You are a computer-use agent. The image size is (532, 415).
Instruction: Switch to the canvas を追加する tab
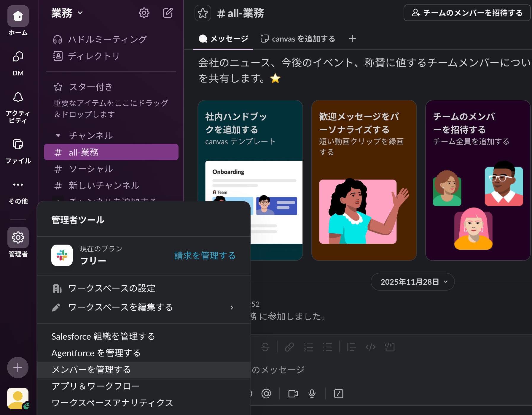297,39
